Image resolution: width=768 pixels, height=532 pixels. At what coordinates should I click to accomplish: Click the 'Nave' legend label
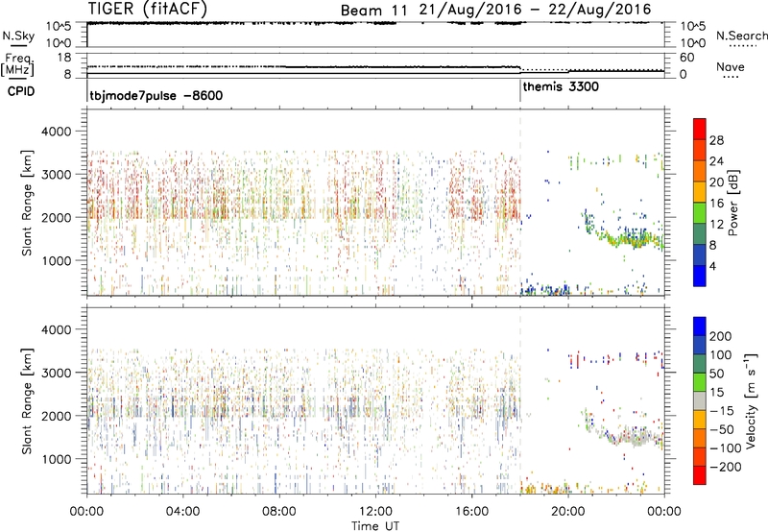(x=730, y=67)
